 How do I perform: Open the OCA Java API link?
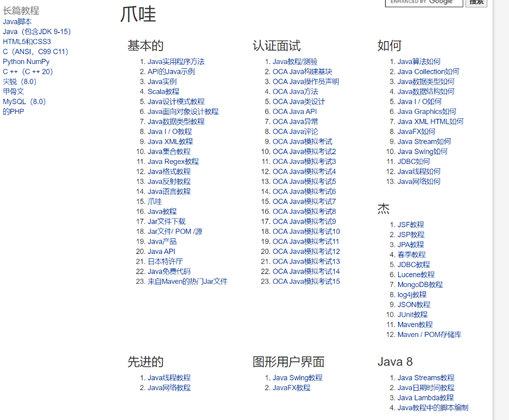295,112
